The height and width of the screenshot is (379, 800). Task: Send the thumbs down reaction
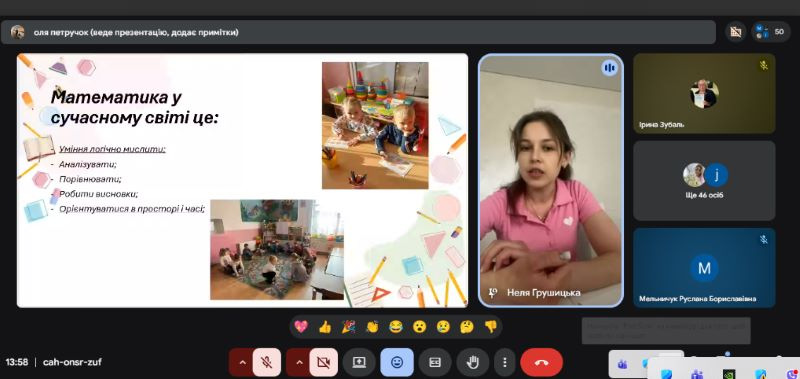tap(490, 326)
